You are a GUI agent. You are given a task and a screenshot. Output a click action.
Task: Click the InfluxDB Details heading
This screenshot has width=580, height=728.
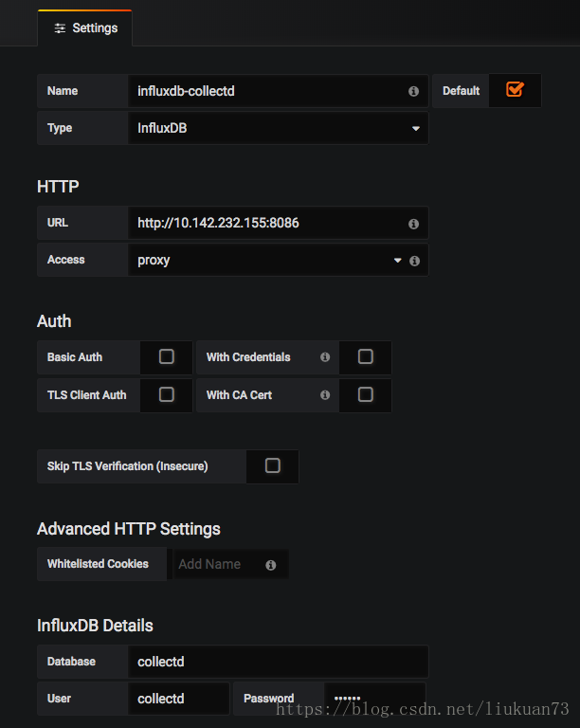coord(95,626)
